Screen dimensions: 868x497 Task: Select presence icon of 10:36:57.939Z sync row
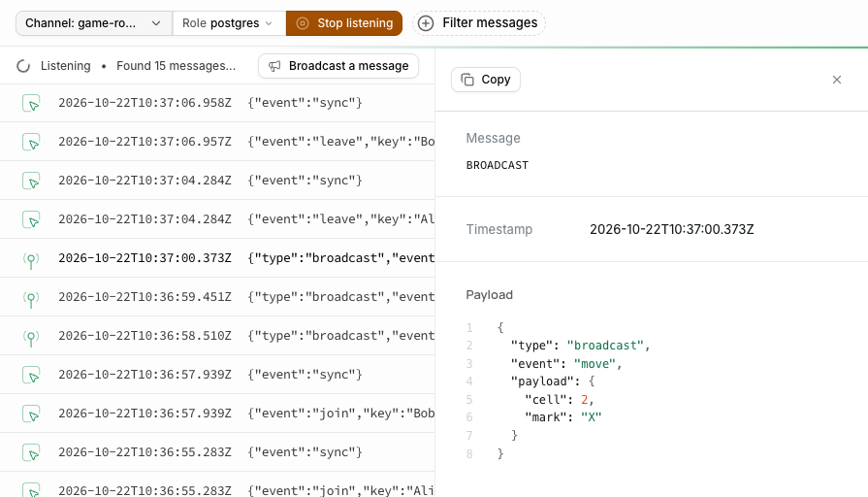31,375
